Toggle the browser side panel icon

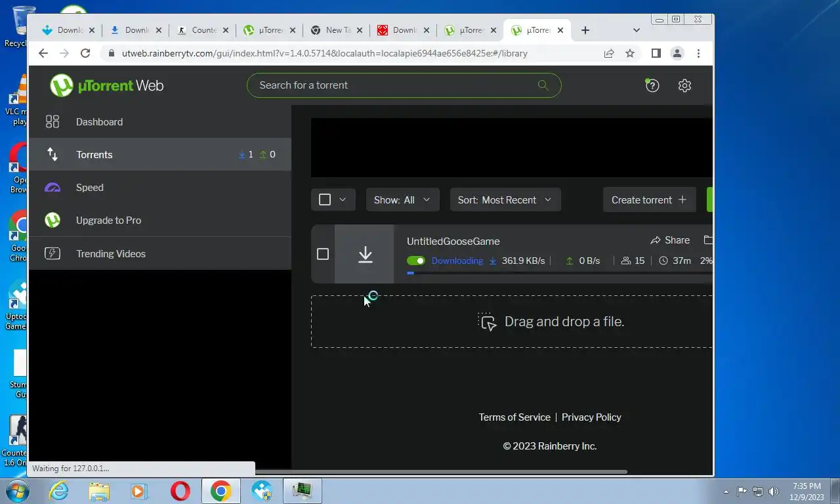point(656,53)
